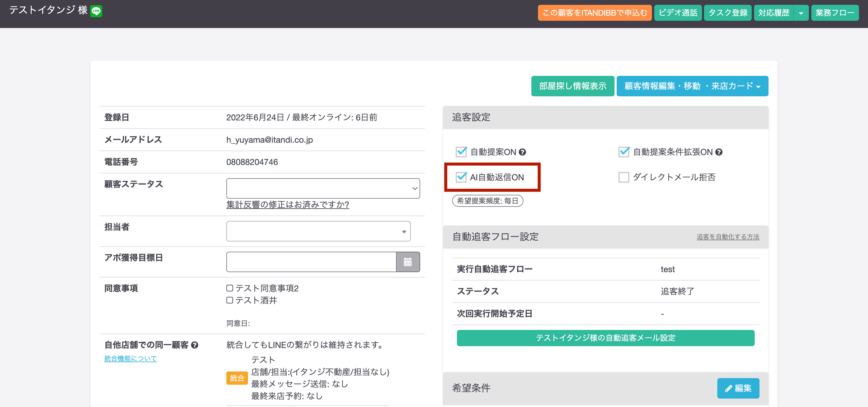Show 部屋探し情報表示
868x407 pixels.
tap(573, 86)
